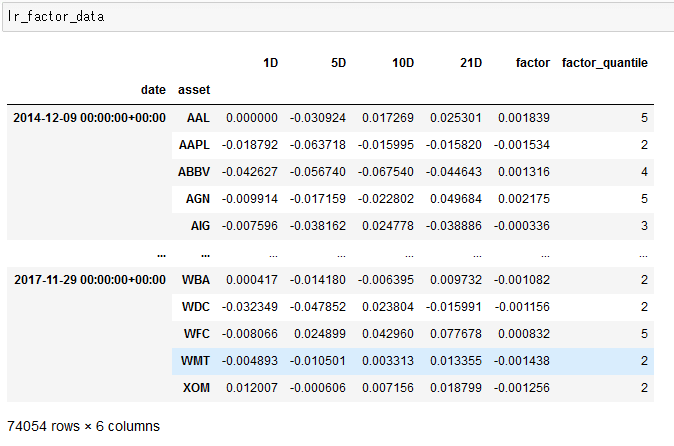674x446 pixels.
Task: Select the AIG row label
Action: pyautogui.click(x=198, y=226)
